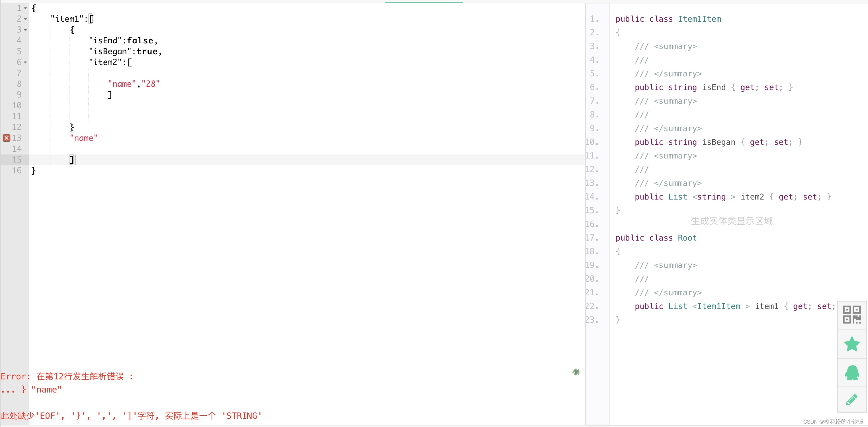Click the erroneous "name" string on line 13
Screen dimensions: 868x427
[83, 138]
